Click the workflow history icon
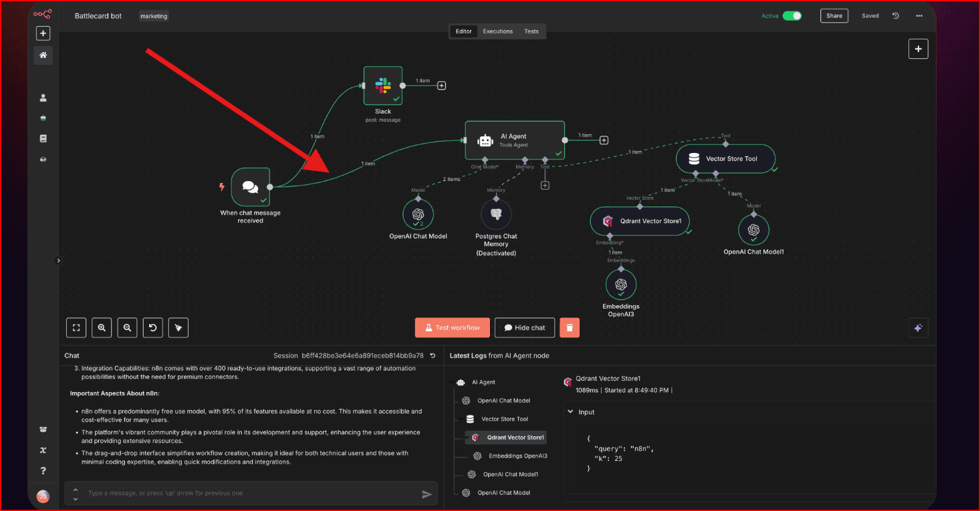 pos(896,16)
